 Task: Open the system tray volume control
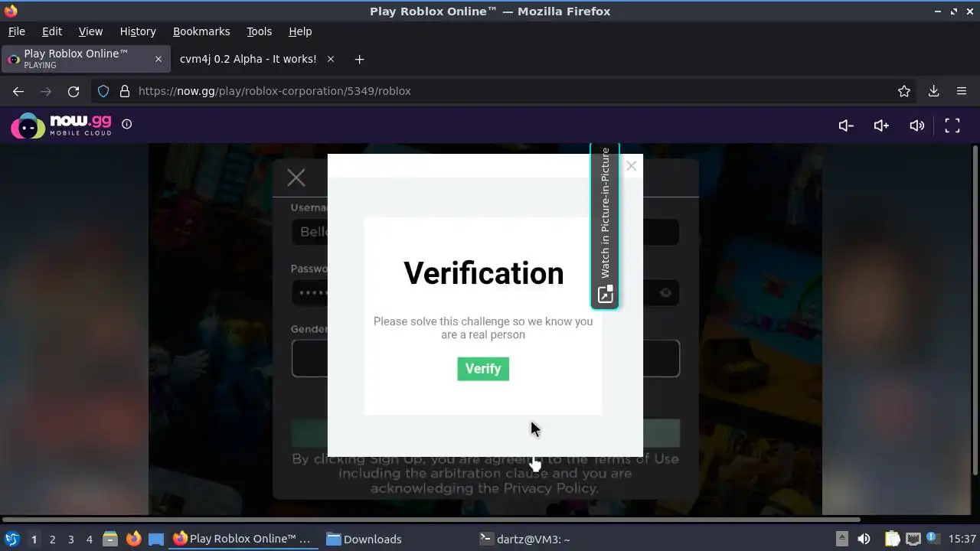[x=864, y=539]
